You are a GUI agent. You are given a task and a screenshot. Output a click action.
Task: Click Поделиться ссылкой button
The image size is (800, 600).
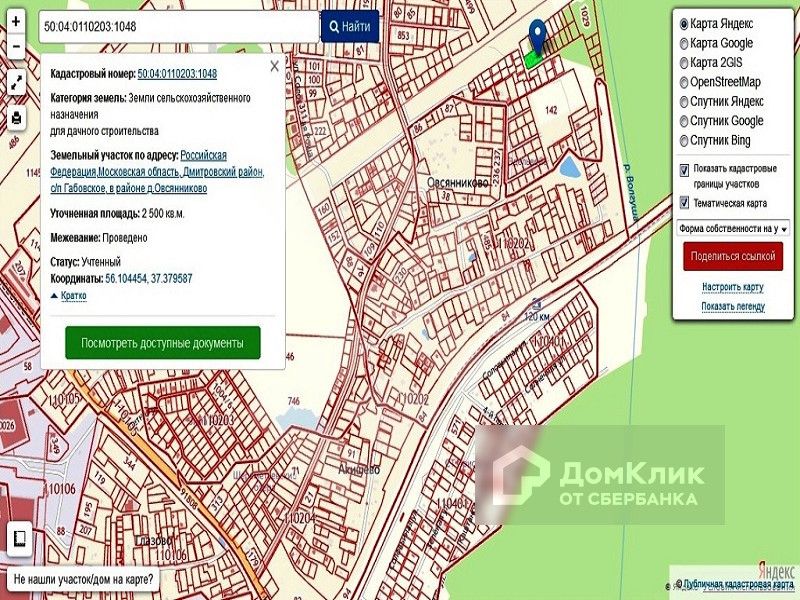tap(733, 256)
